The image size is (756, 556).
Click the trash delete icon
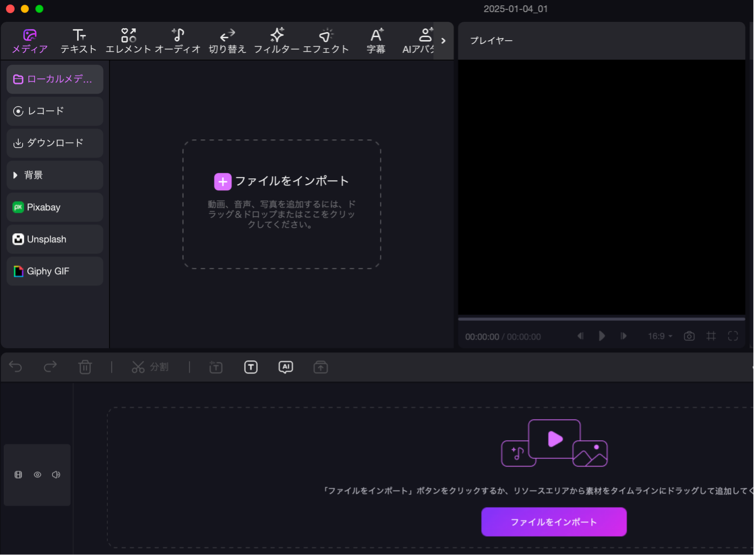(85, 367)
